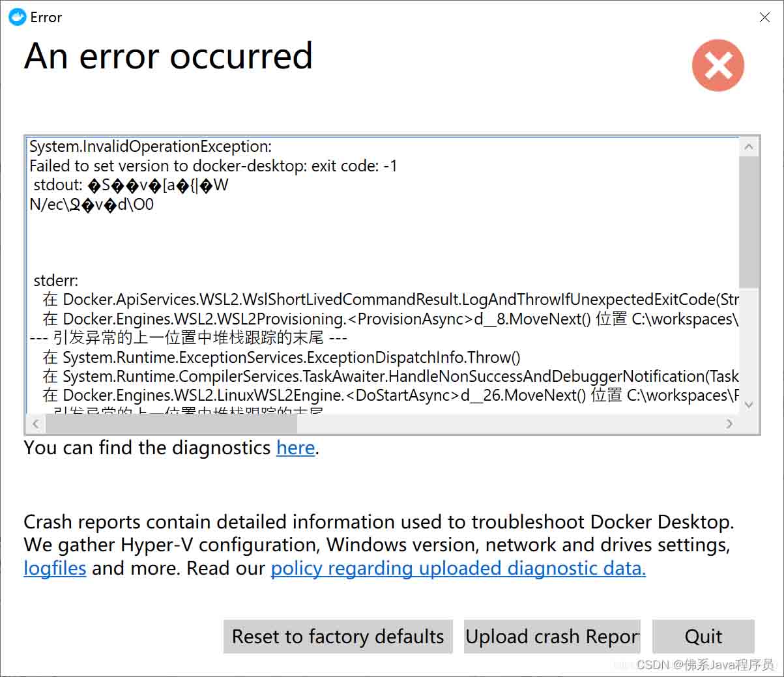The height and width of the screenshot is (677, 784).
Task: Click the red error X icon
Action: coord(718,65)
